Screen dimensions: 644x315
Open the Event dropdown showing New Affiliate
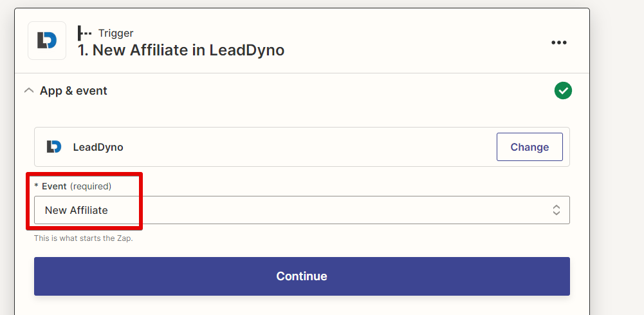302,210
